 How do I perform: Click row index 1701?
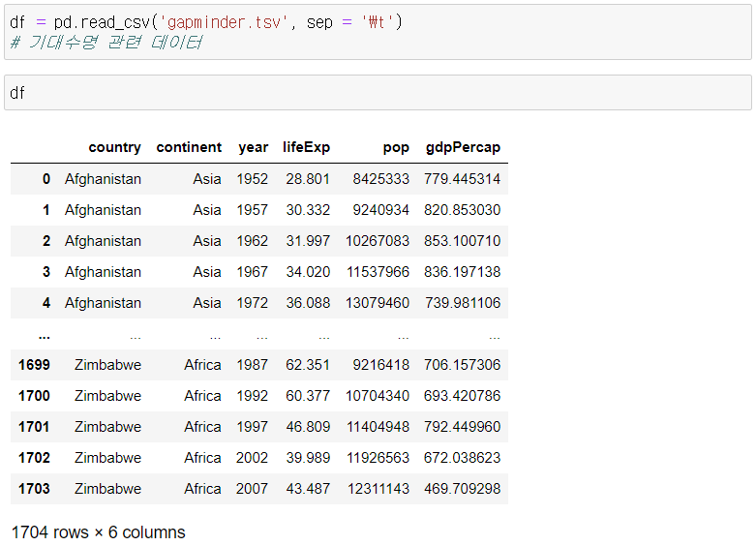(x=34, y=427)
